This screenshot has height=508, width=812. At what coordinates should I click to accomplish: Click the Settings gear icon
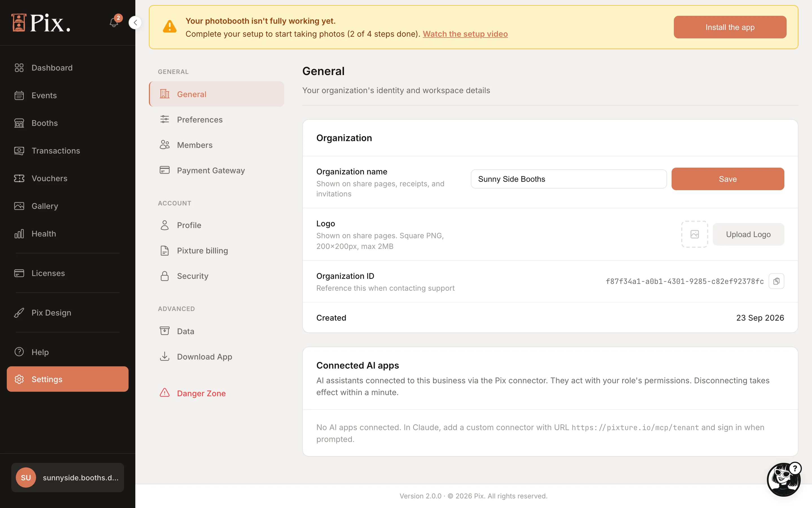(19, 379)
